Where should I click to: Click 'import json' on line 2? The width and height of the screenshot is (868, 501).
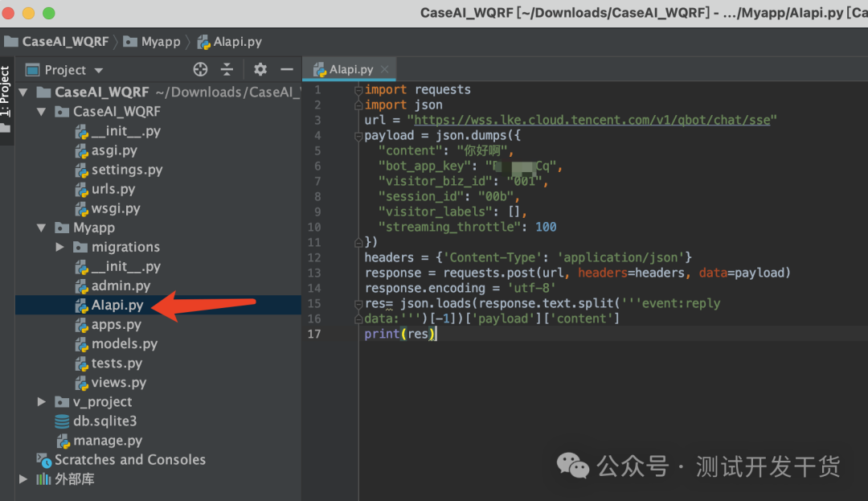(403, 105)
